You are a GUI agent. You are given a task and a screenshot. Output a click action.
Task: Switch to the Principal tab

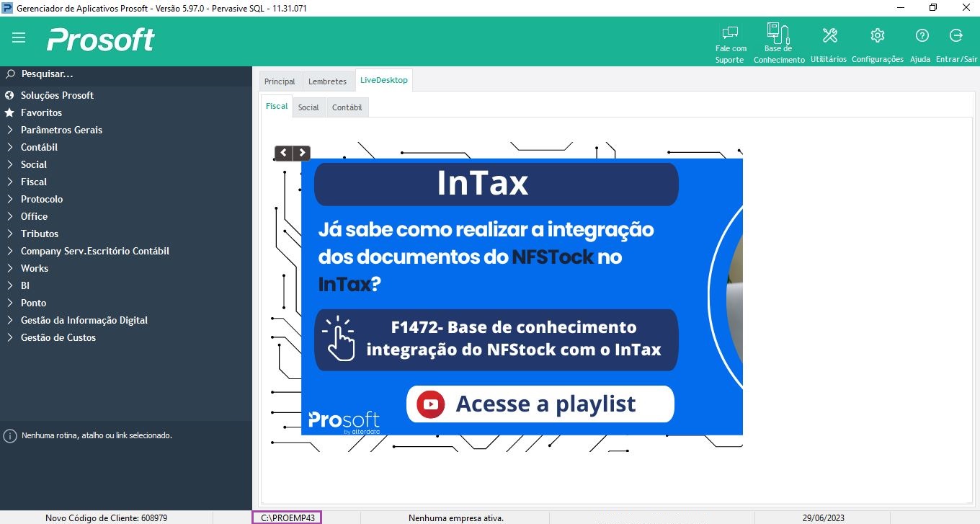tap(280, 81)
